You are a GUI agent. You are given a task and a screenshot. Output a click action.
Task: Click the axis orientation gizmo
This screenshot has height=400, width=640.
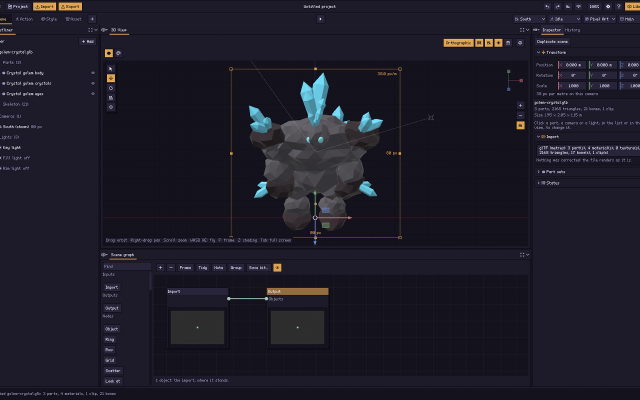pyautogui.click(x=514, y=80)
